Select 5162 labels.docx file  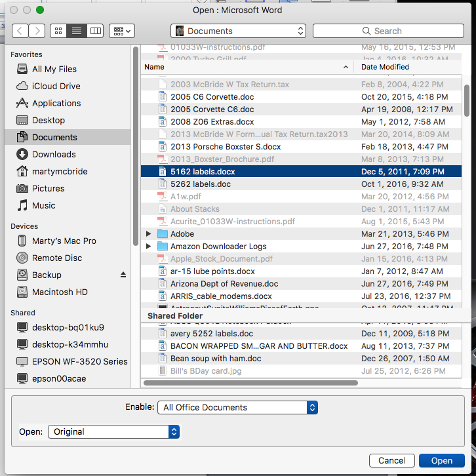(301, 172)
